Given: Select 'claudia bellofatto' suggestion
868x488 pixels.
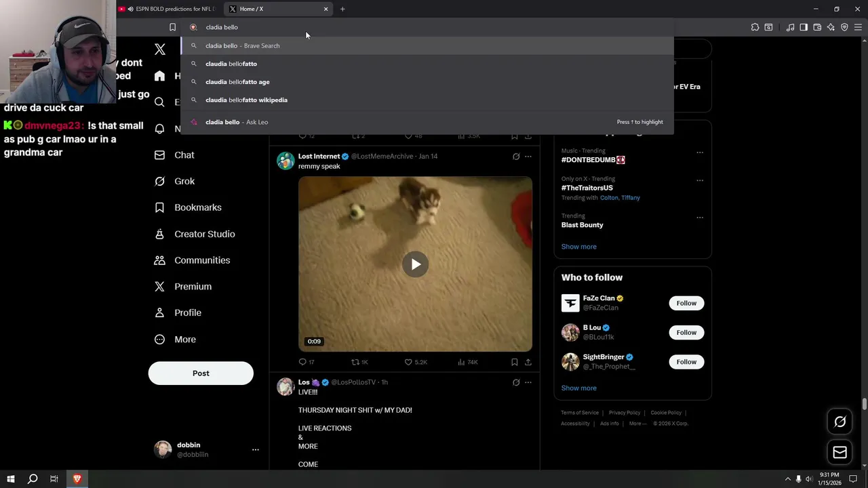Looking at the screenshot, I should (427, 64).
